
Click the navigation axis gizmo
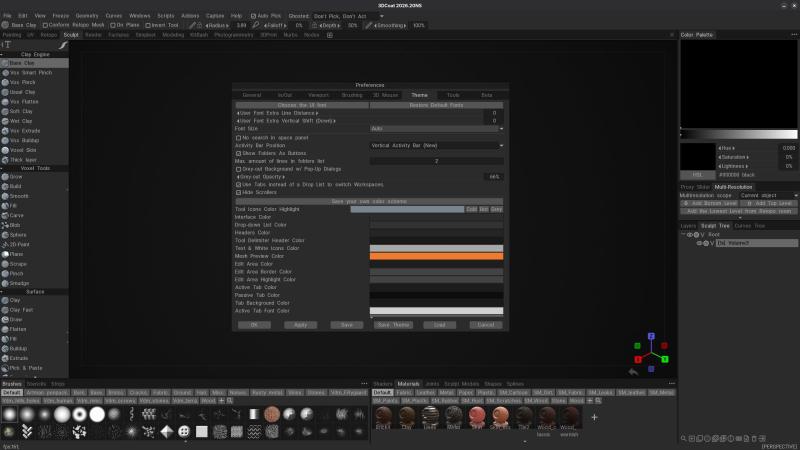(651, 352)
